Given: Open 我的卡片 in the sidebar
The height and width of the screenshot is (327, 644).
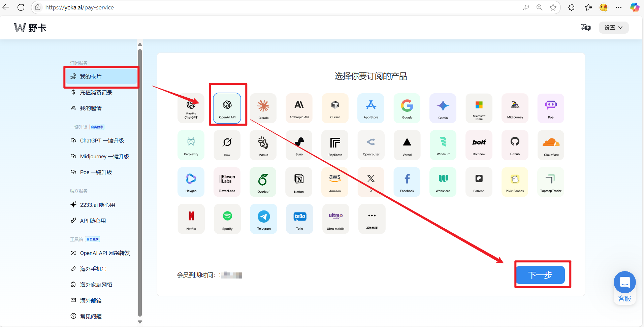Looking at the screenshot, I should 101,76.
